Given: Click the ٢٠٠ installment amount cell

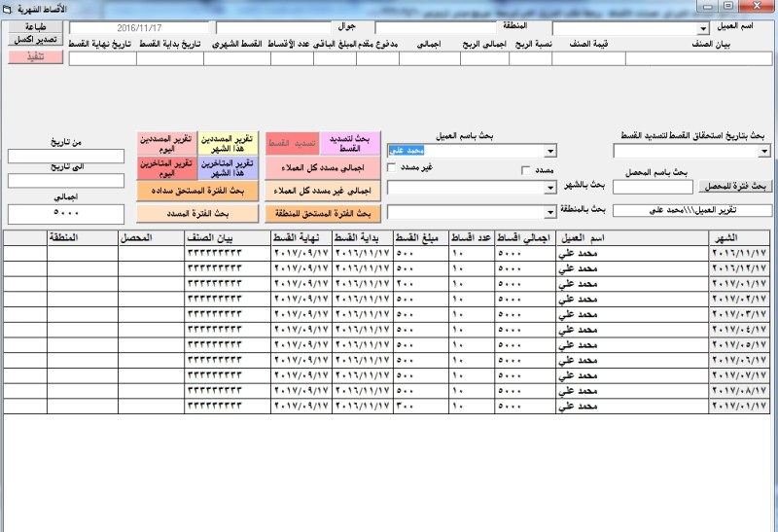Looking at the screenshot, I should coord(421,284).
